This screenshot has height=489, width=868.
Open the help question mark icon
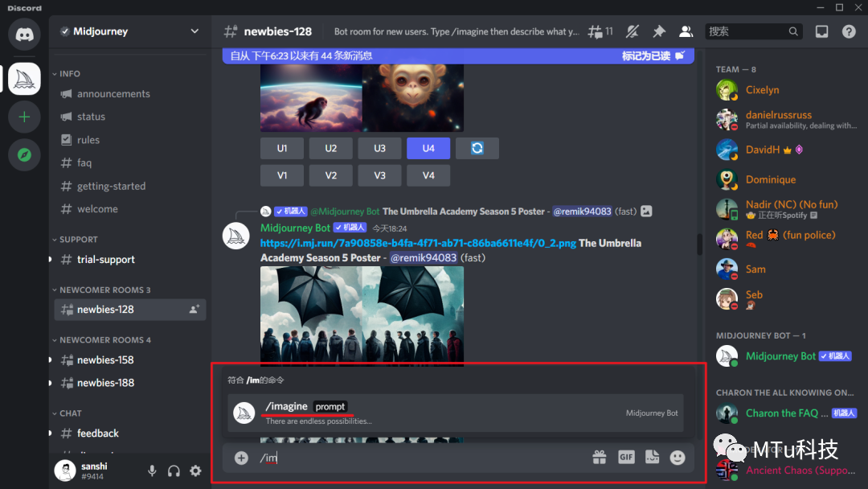(x=849, y=31)
